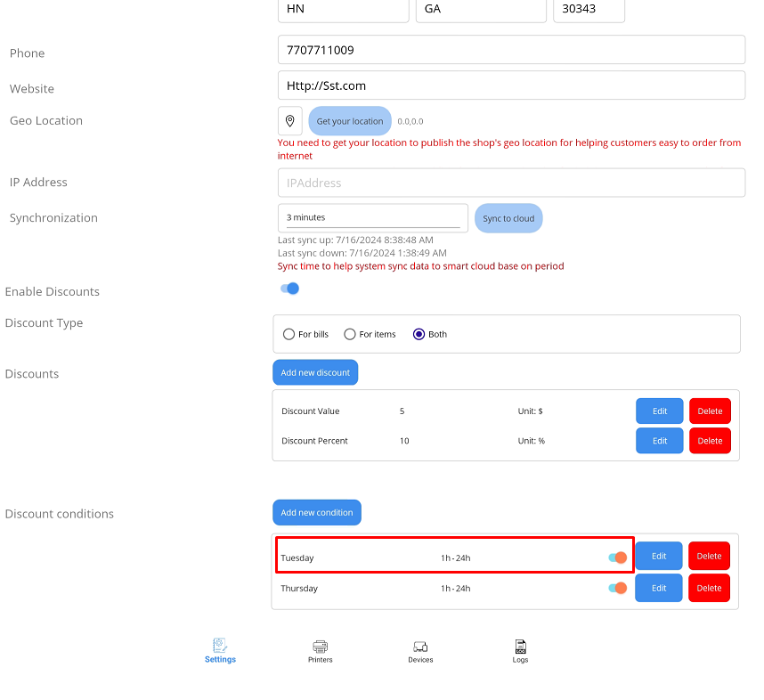Open the synchronization interval dropdown
The width and height of the screenshot is (764, 700).
pos(372,217)
